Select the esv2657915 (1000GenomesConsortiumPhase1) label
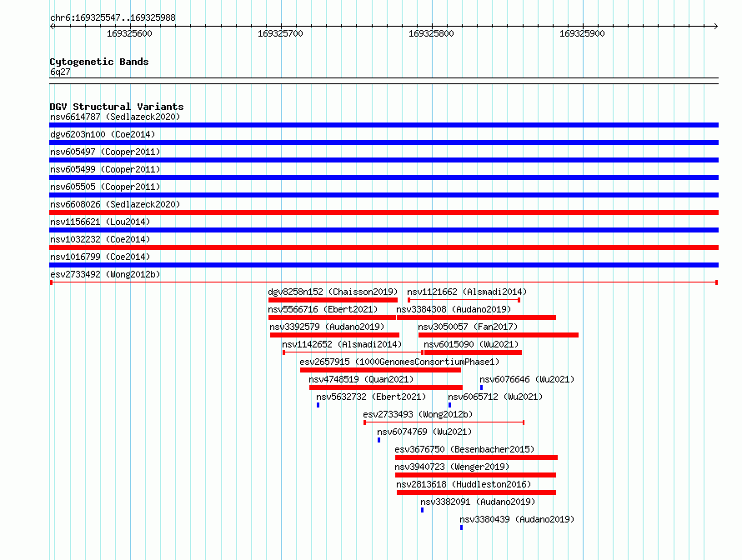Viewport: 742px width, 560px height. 399,362
